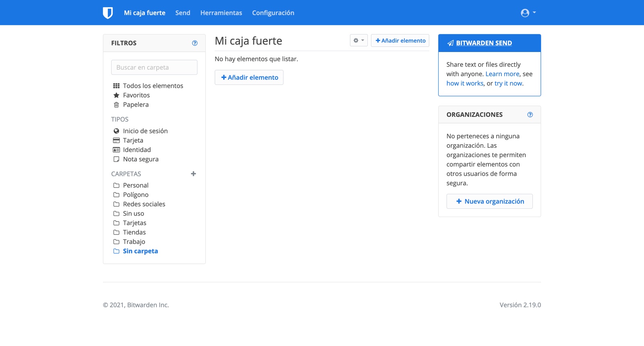This screenshot has width=644, height=346.
Task: Filter by Nota segura type
Action: (x=140, y=159)
